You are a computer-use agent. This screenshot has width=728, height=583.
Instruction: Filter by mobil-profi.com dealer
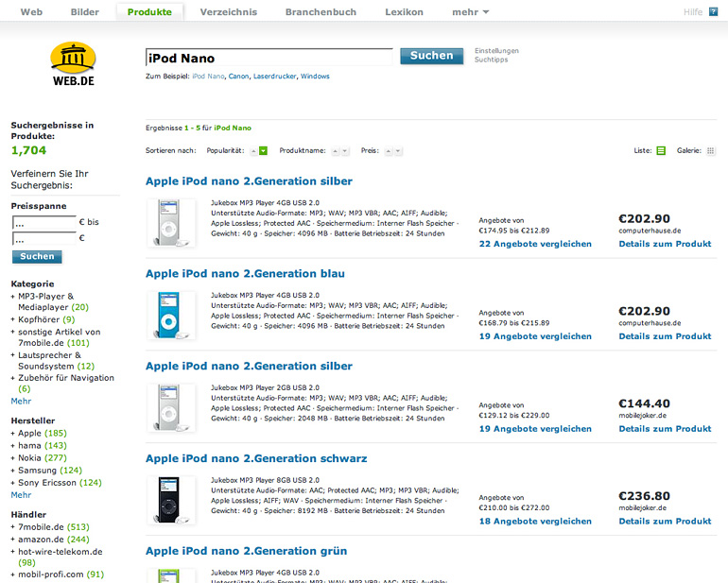pyautogui.click(x=61, y=574)
